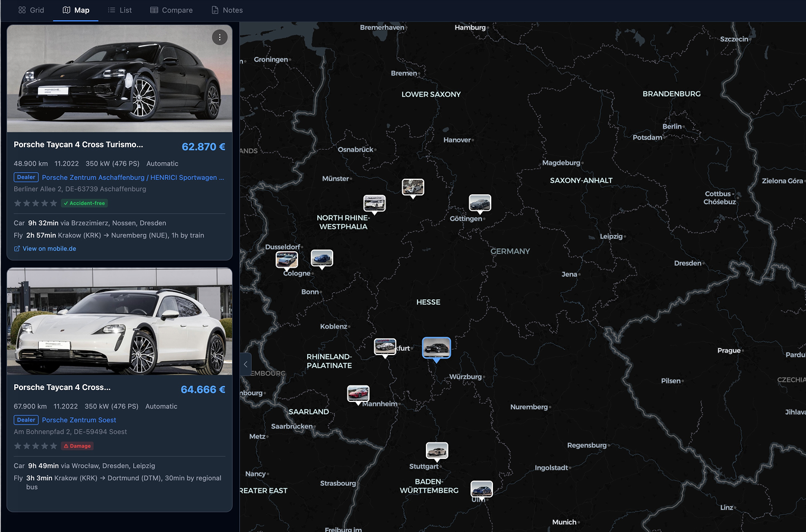Screen dimensions: 806x532
Task: Give the Aschaffenburg listing one star
Action: [x=18, y=203]
